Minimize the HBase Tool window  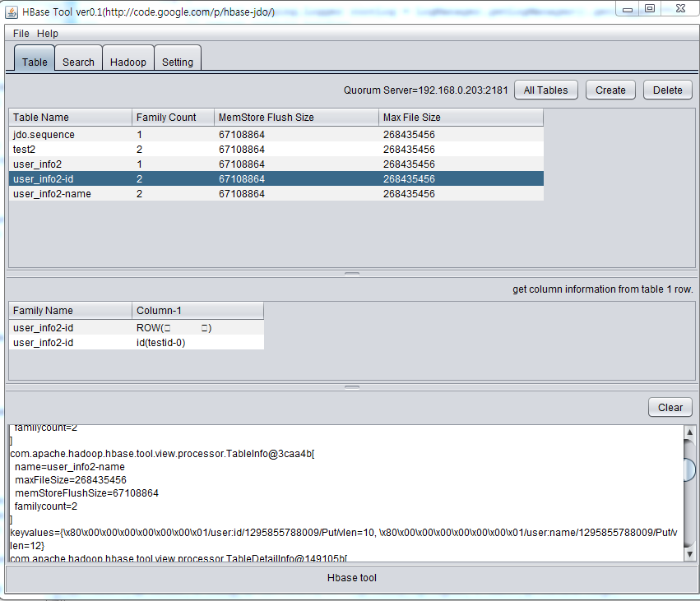tap(628, 9)
